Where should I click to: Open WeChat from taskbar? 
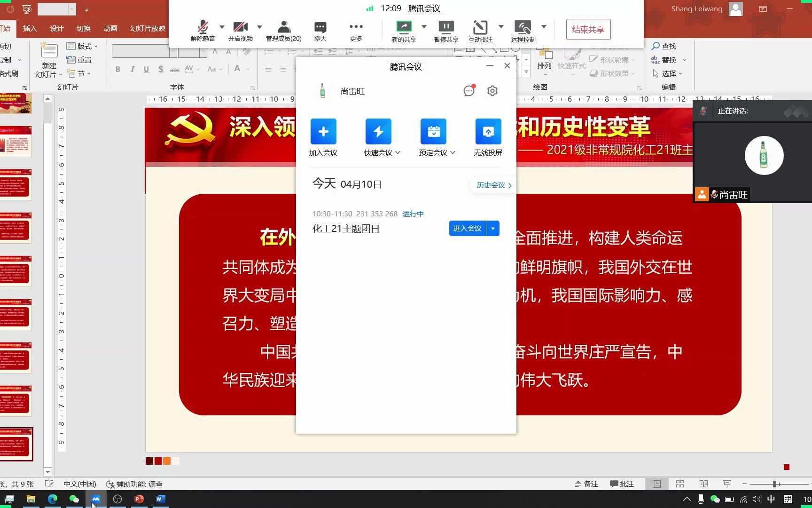coord(74,499)
